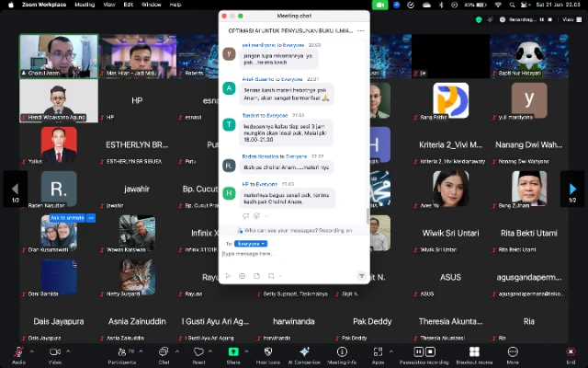588x368 pixels.
Task: Open the Meeting menu in menu bar
Action: (84, 5)
